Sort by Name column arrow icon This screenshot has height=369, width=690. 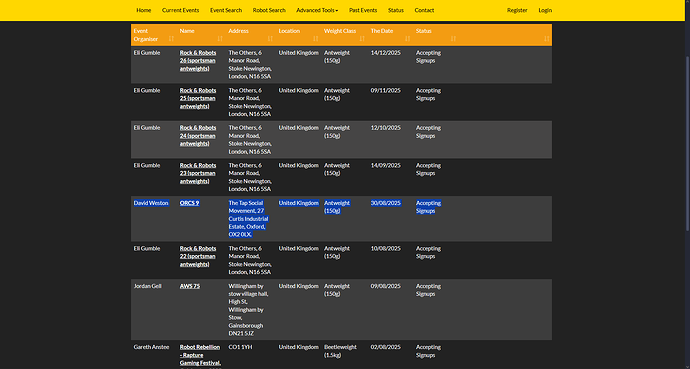220,39
